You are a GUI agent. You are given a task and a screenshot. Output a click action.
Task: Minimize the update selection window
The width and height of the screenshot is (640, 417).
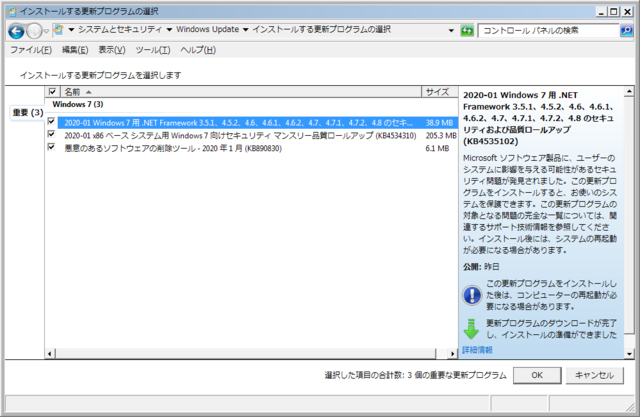coord(601,11)
